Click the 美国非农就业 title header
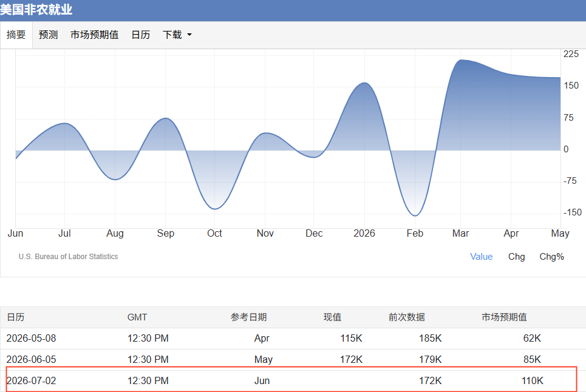 tap(36, 9)
